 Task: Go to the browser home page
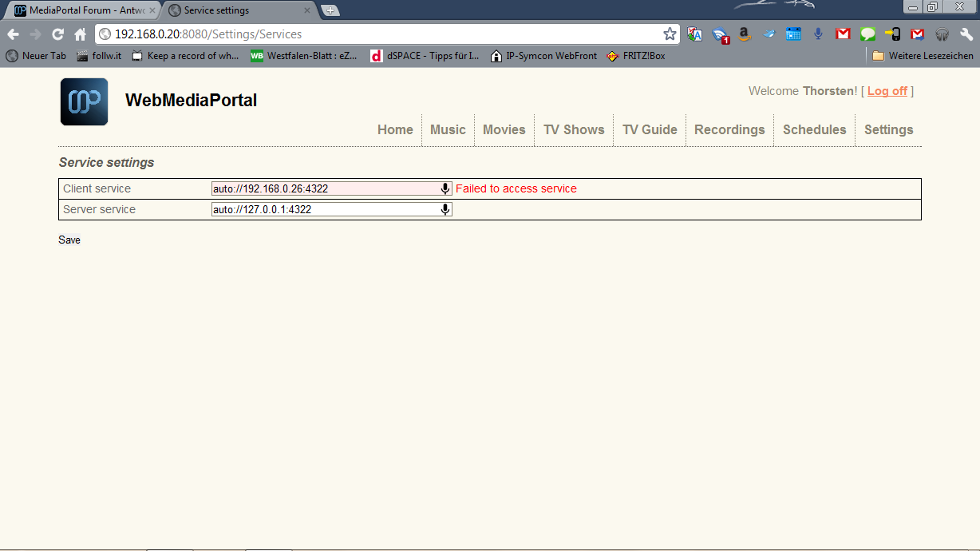pyautogui.click(x=80, y=34)
